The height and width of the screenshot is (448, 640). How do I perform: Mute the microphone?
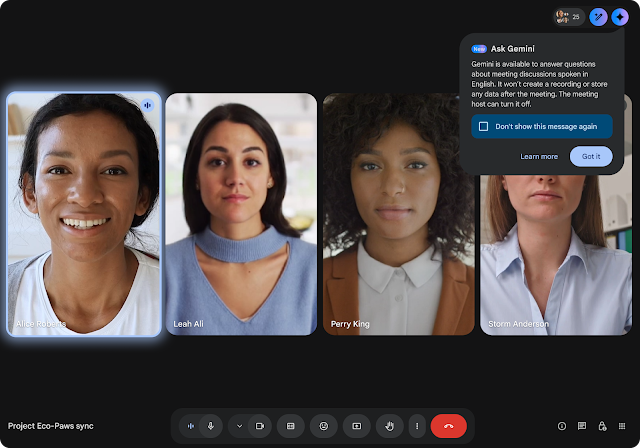(x=211, y=426)
